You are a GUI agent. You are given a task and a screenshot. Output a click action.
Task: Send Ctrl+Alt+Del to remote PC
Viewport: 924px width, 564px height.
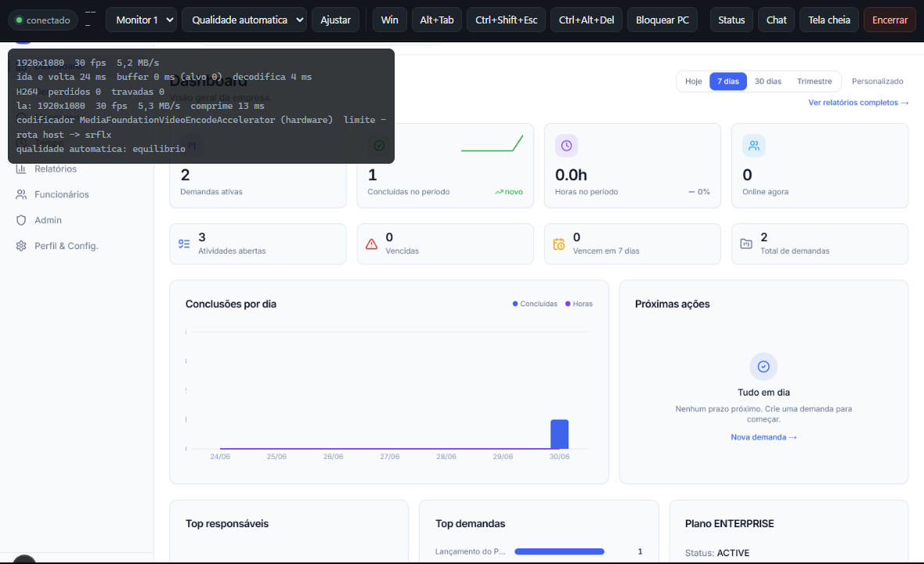pos(587,20)
